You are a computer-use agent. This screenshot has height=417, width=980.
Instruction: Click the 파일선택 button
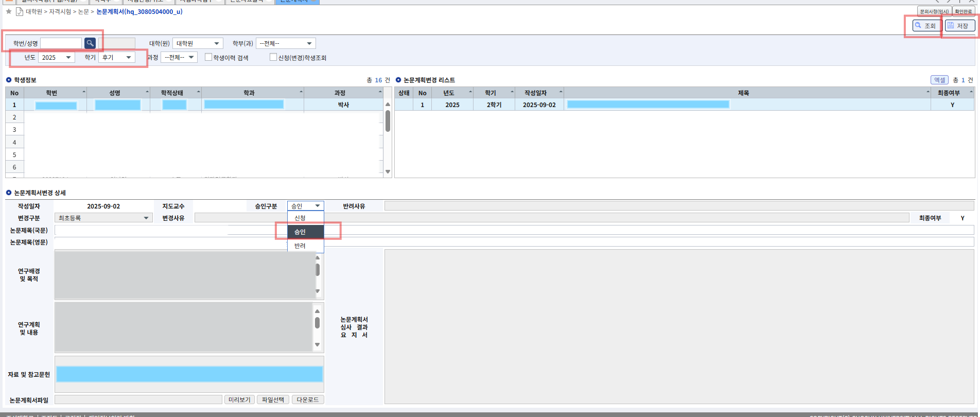click(273, 399)
